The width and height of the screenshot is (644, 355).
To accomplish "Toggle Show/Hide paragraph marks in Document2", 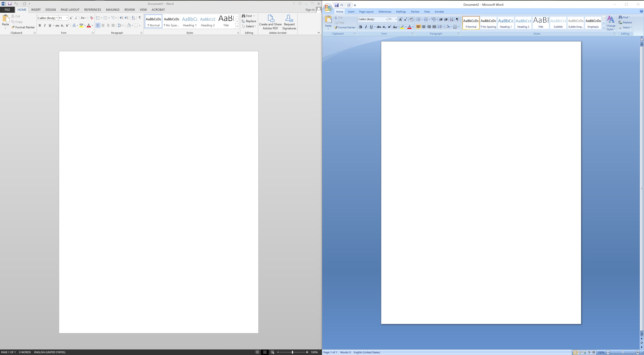I will tap(457, 19).
